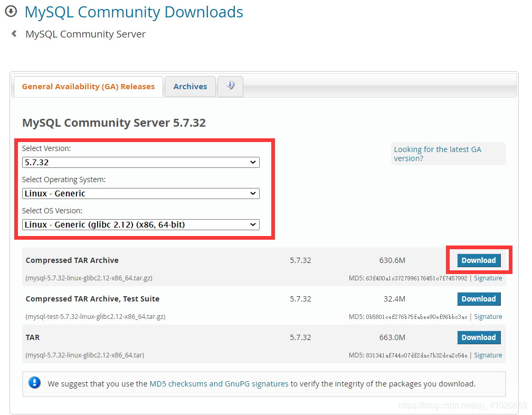Open the Select Operating System dropdown
532x415 pixels.
click(x=141, y=193)
